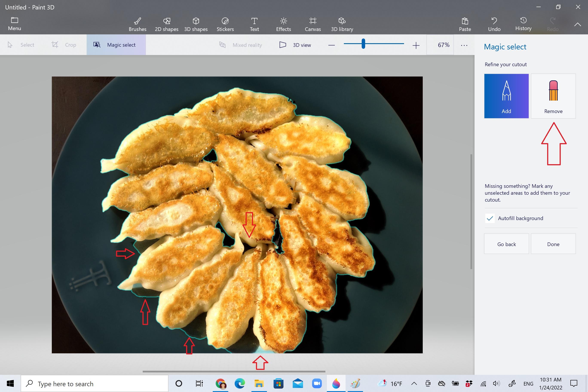Toggle Autofill background checkbox
Viewport: 588px width, 392px height.
[490, 218]
